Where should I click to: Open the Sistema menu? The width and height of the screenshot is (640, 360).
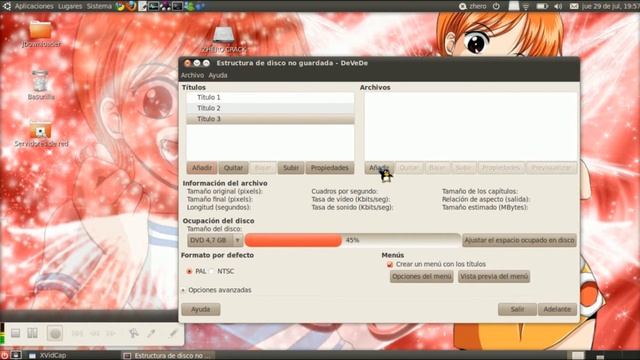pos(99,6)
